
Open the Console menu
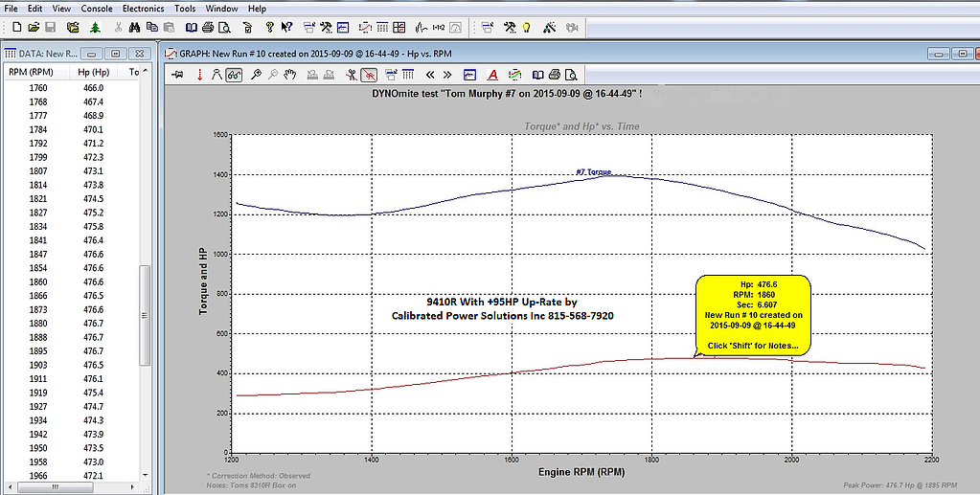tap(97, 8)
